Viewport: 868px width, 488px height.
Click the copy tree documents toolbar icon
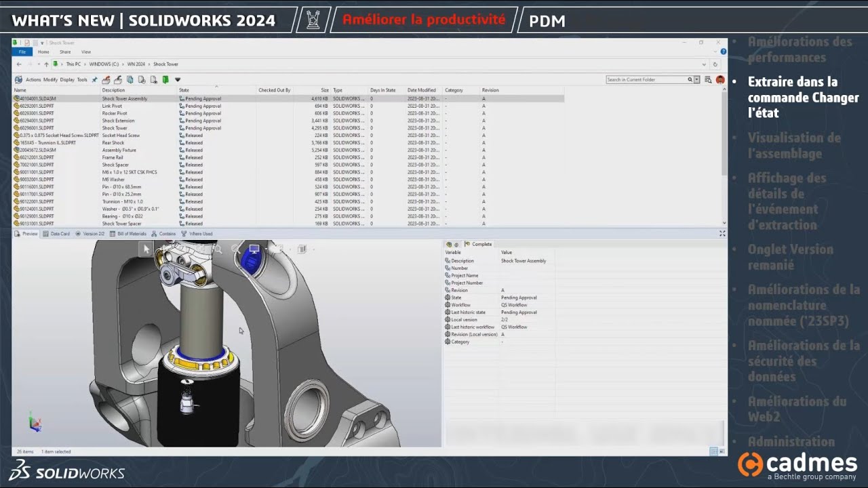130,79
